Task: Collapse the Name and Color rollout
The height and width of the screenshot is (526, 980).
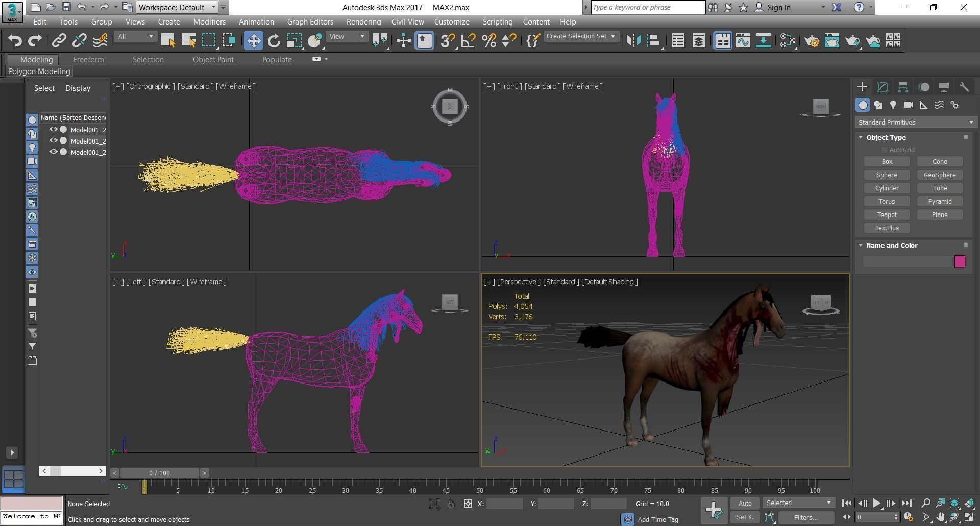Action: 861,245
